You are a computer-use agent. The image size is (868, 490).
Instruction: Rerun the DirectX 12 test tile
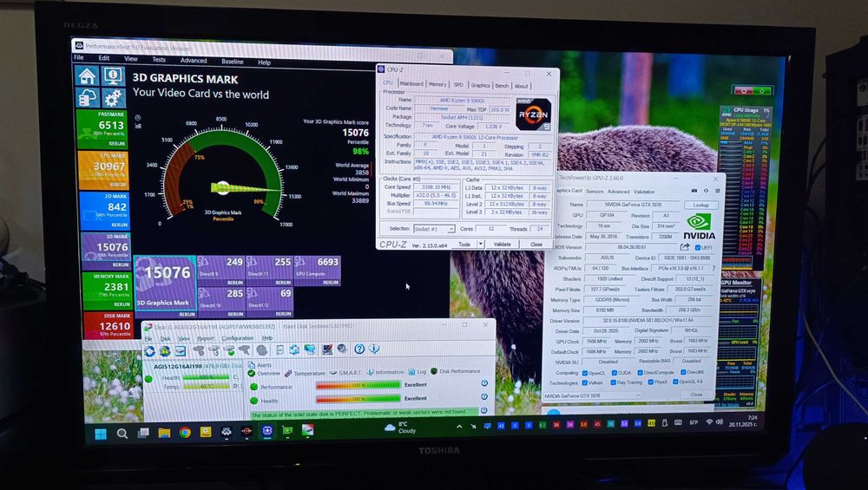(284, 314)
